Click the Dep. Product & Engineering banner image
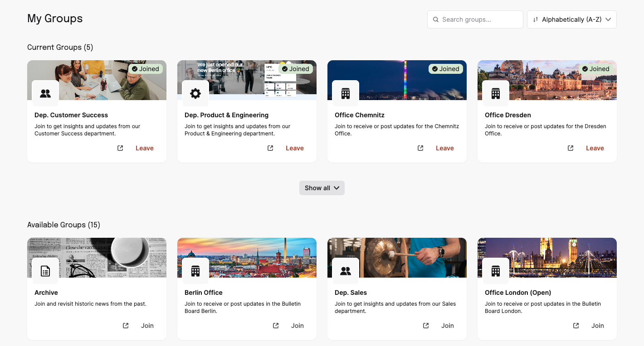644x346 pixels. pos(247,80)
